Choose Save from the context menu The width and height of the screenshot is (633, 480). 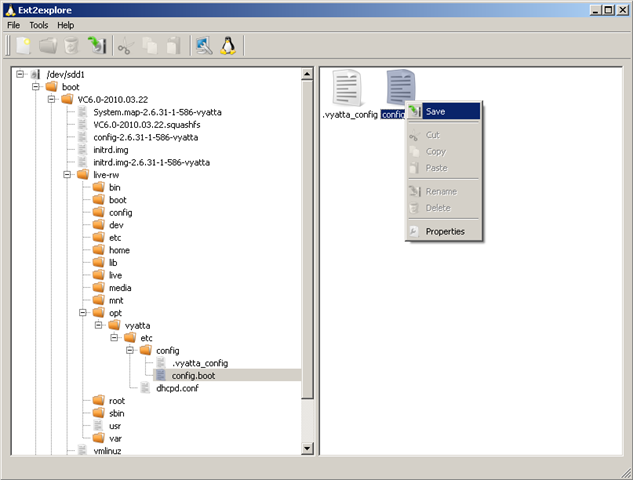(x=435, y=111)
